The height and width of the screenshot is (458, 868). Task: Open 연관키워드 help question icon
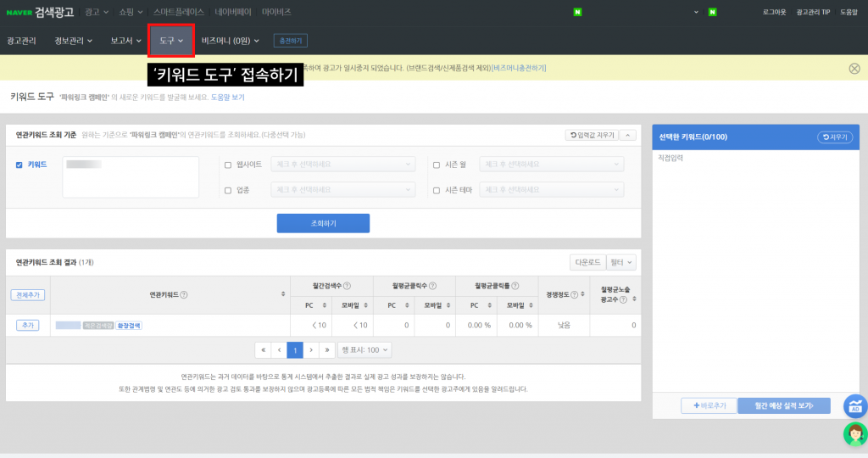184,294
